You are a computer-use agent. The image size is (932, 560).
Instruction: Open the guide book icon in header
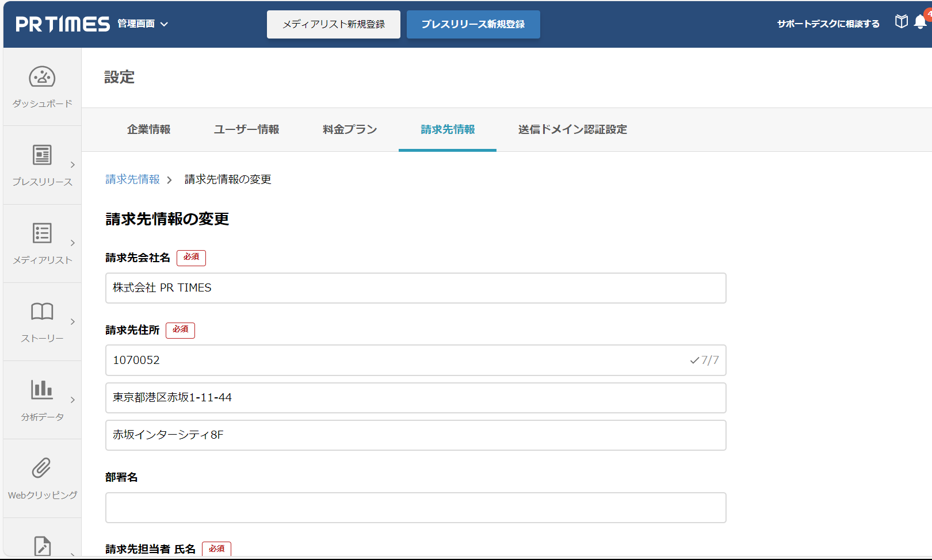click(x=901, y=22)
